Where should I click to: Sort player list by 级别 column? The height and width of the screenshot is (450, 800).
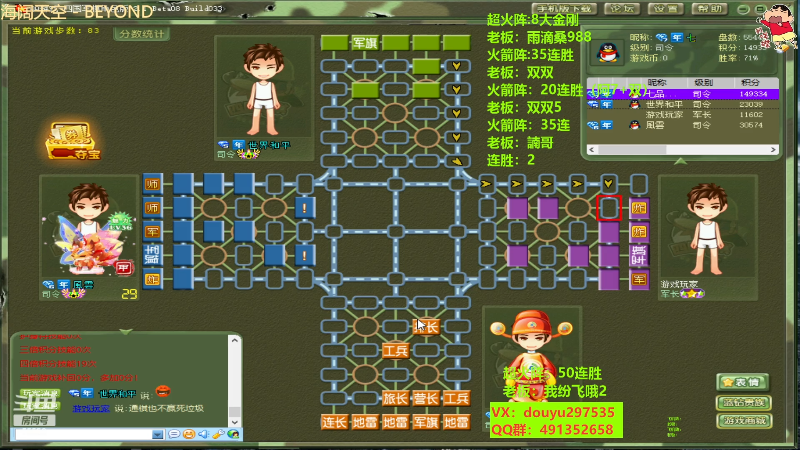704,82
